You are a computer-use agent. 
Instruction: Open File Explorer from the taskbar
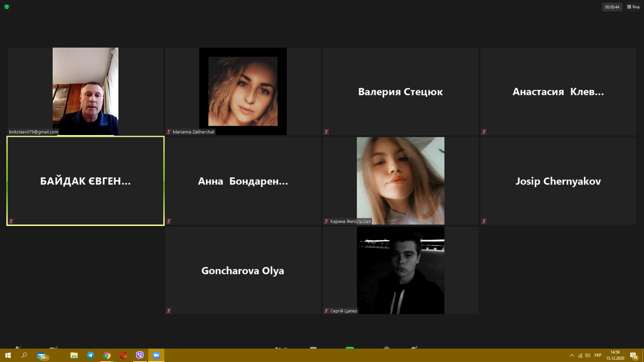[x=74, y=355]
